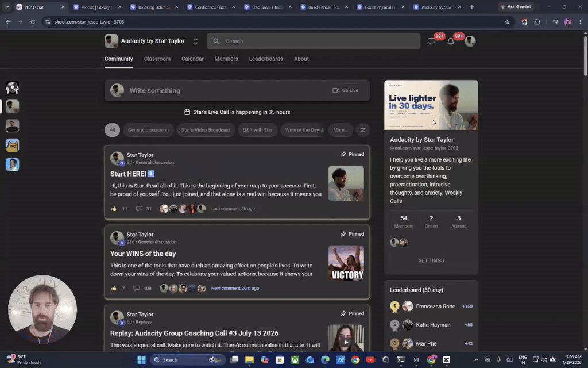
Task: Open Chrome three-dot menu
Action: [x=580, y=22]
